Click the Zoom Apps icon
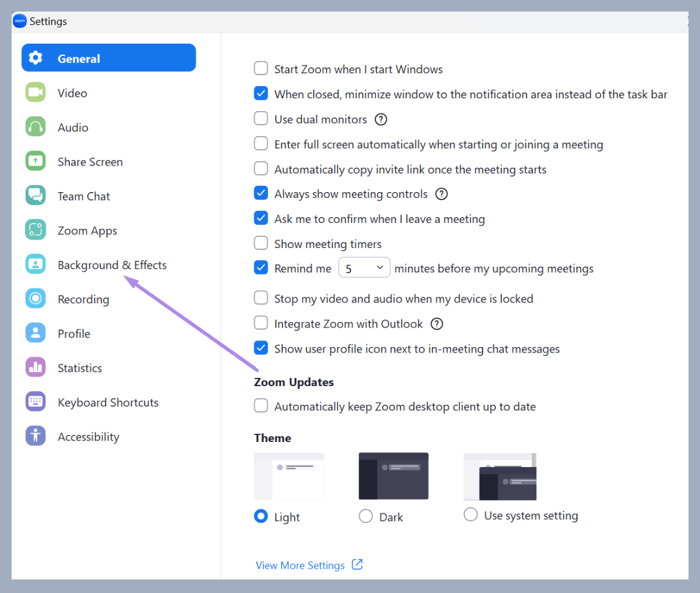This screenshot has height=593, width=700. tap(35, 230)
